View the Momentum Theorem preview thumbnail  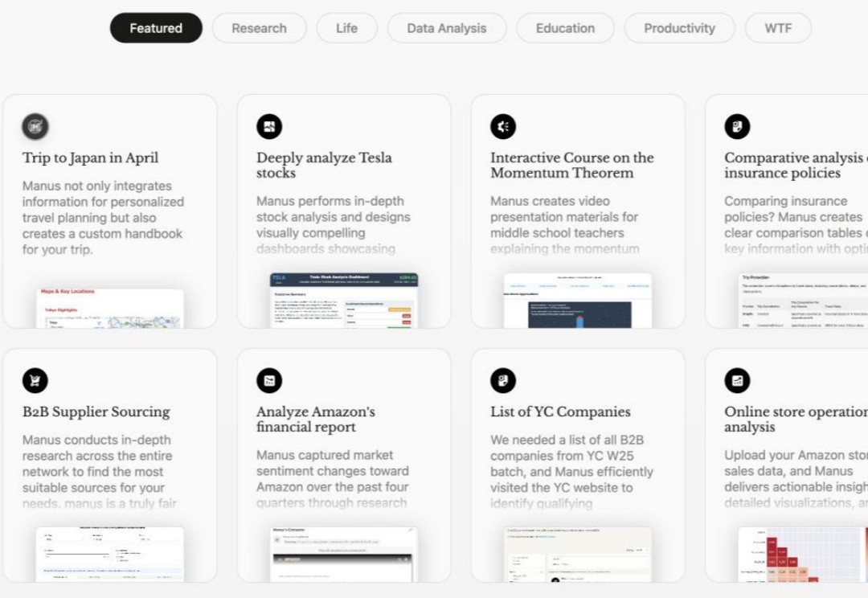click(577, 300)
